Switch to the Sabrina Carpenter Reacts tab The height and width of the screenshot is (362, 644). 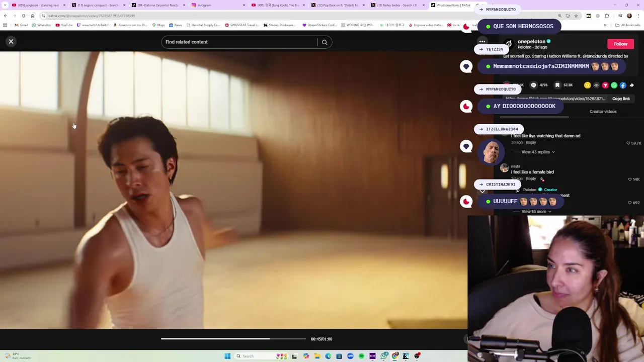[x=158, y=5]
